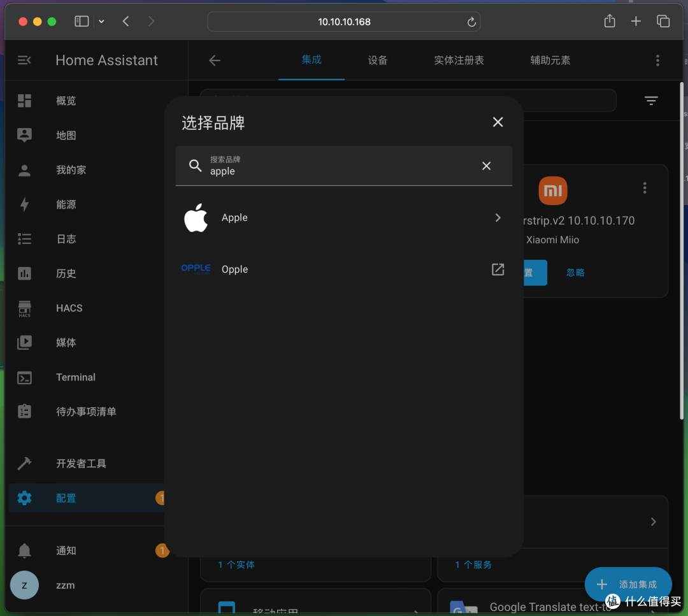
Task: Click the page's vertical scrollbar
Action: point(682,250)
